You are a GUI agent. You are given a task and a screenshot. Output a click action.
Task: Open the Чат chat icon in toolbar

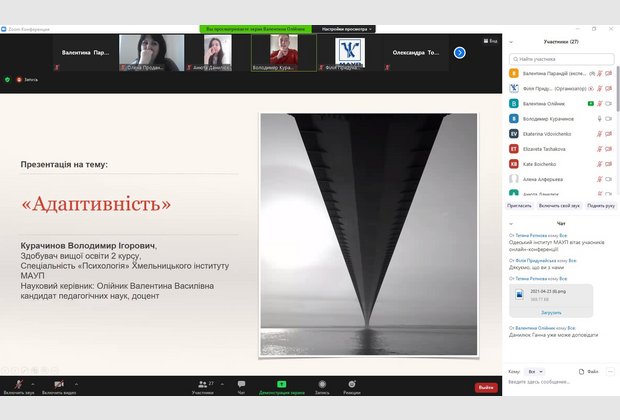241,384
